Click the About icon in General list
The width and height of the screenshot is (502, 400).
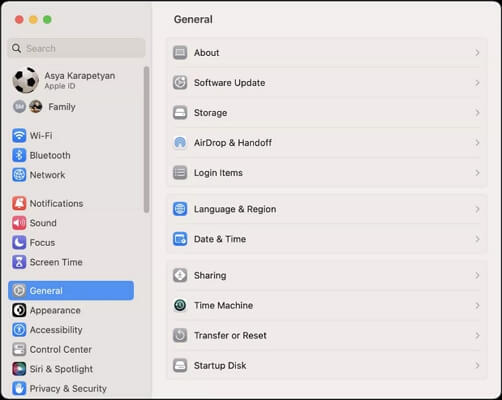[180, 53]
